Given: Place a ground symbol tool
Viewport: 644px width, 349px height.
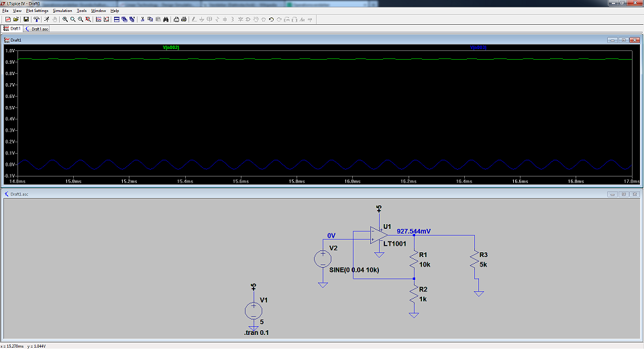Looking at the screenshot, I should [x=202, y=19].
